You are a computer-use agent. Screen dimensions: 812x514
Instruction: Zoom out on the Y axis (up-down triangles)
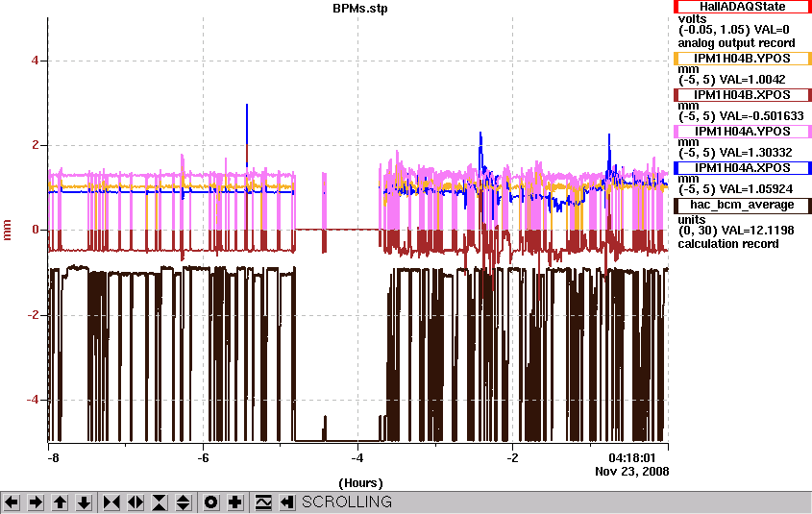point(184,502)
